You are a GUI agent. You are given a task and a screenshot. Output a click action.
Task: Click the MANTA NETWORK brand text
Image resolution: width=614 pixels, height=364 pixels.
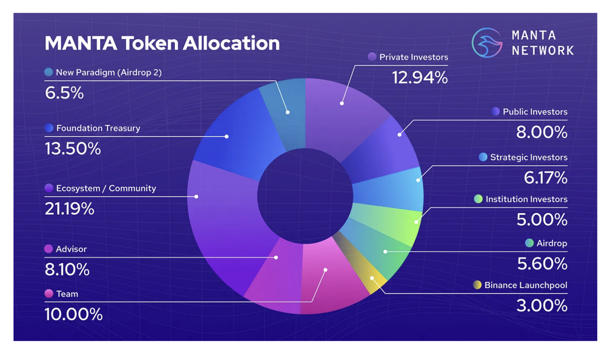542,43
